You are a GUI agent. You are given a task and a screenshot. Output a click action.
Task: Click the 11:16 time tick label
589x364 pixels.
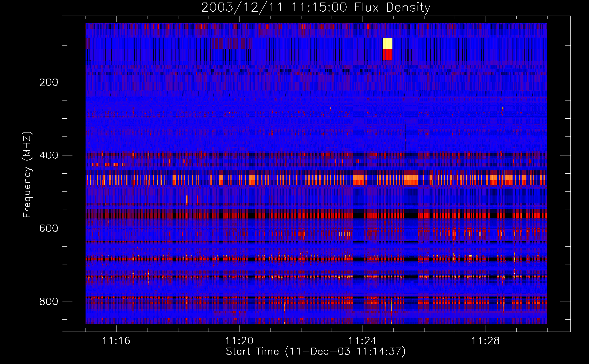click(x=116, y=341)
